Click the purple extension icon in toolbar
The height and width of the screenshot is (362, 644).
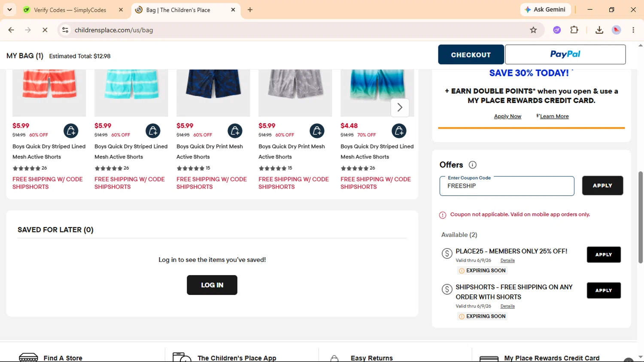pyautogui.click(x=557, y=30)
